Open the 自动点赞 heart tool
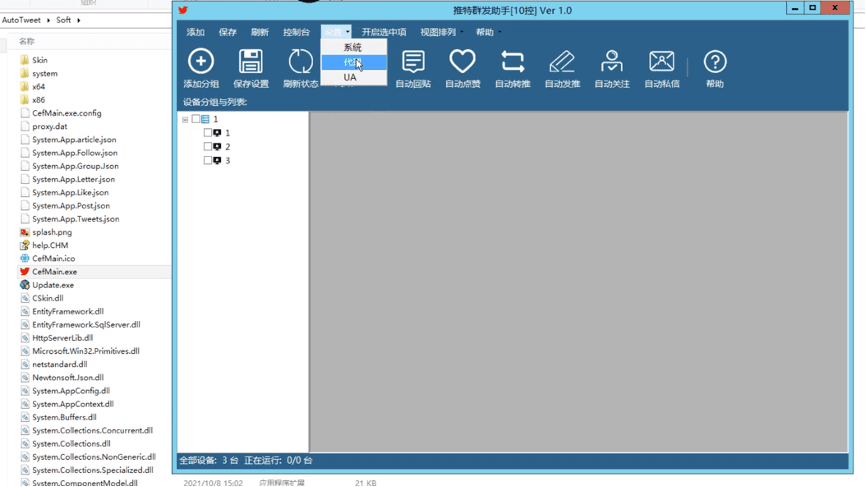 point(462,68)
